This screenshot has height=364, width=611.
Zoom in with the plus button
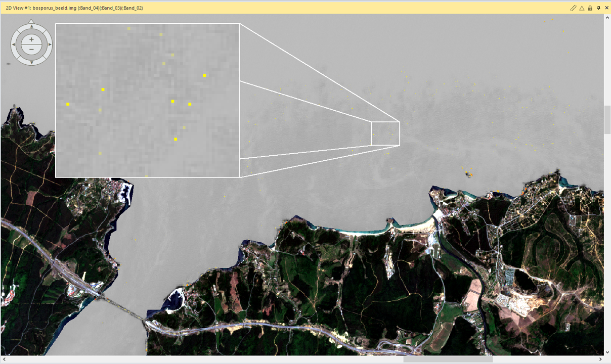tap(31, 39)
